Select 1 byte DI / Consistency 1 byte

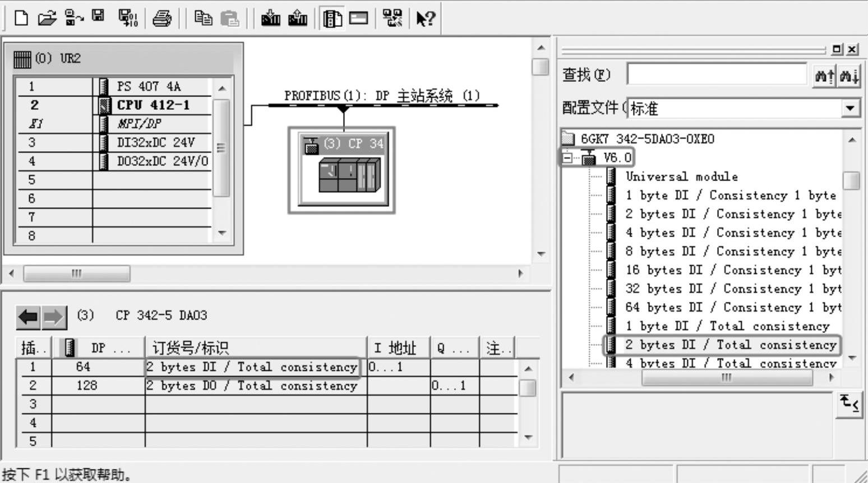pos(731,195)
